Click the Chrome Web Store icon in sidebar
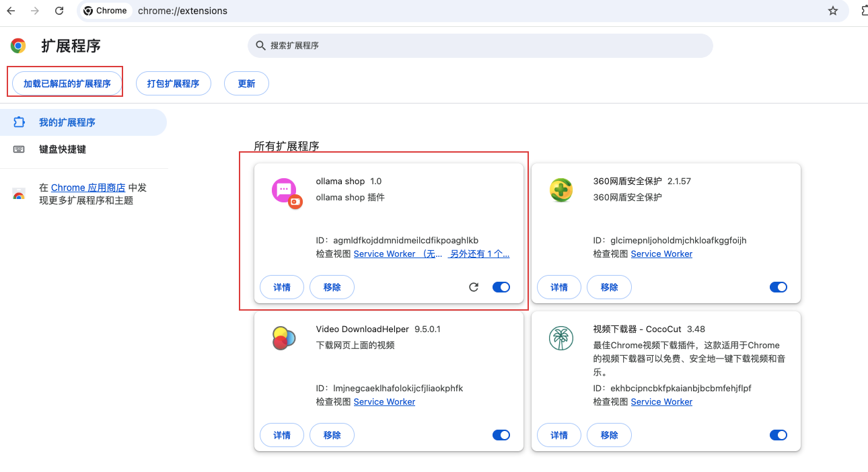The image size is (868, 472). click(19, 194)
